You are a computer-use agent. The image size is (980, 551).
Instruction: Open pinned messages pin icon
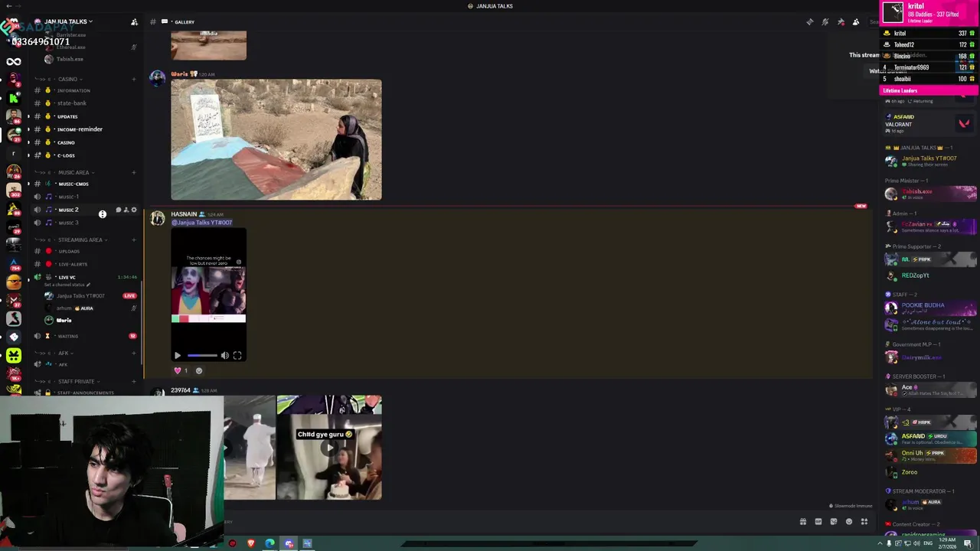coord(841,21)
